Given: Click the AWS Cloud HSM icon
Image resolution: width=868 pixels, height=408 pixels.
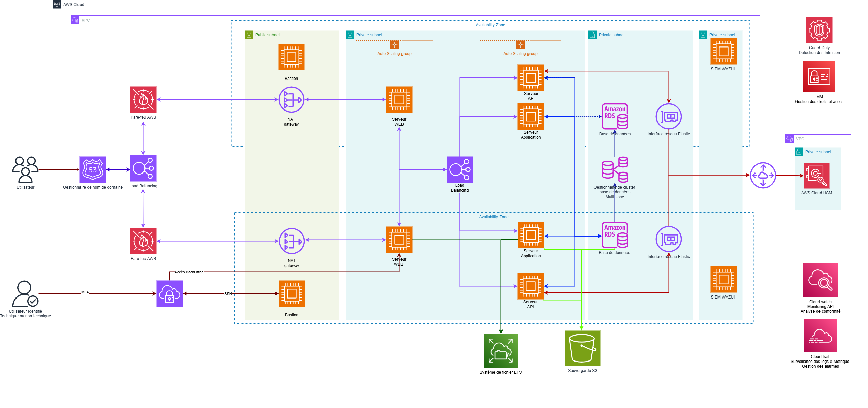Looking at the screenshot, I should point(816,176).
